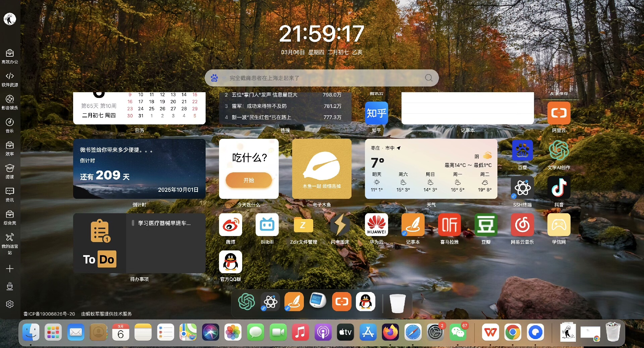Viewport: 644px width, 348px height.
Task: Open the 抖音 shortcut
Action: (559, 187)
